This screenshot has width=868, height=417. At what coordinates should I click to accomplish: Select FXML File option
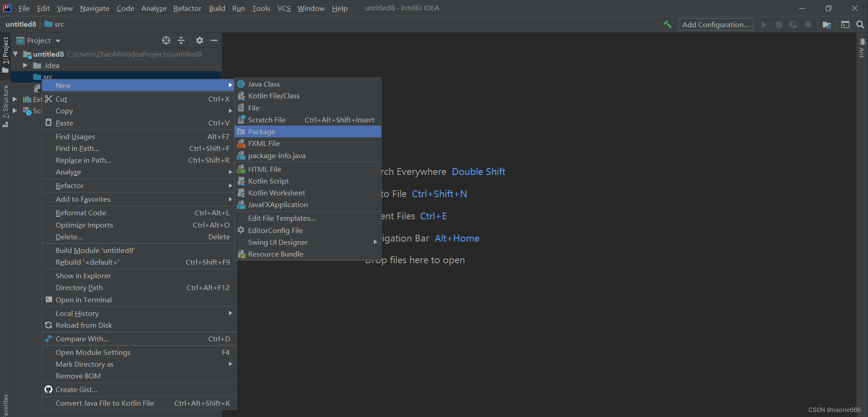(308, 143)
